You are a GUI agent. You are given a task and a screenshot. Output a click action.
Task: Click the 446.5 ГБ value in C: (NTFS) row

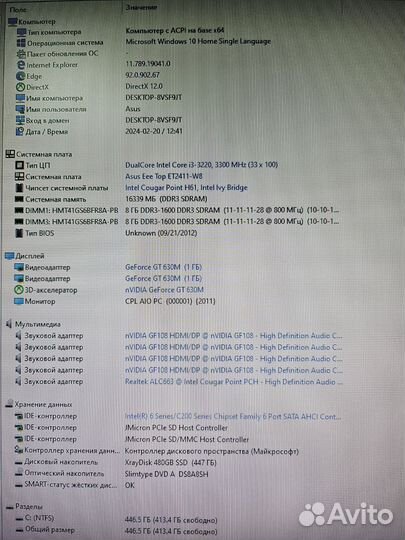[x=171, y=520]
